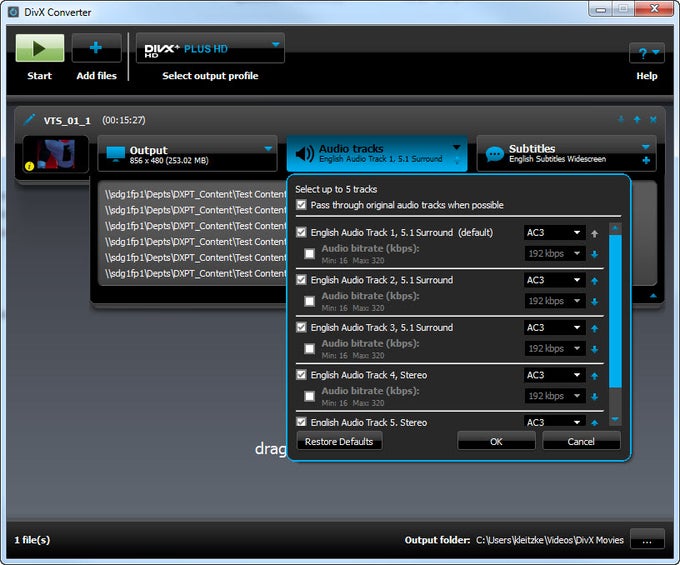Click the Add files plus icon
This screenshot has width=680, height=565.
[x=96, y=48]
